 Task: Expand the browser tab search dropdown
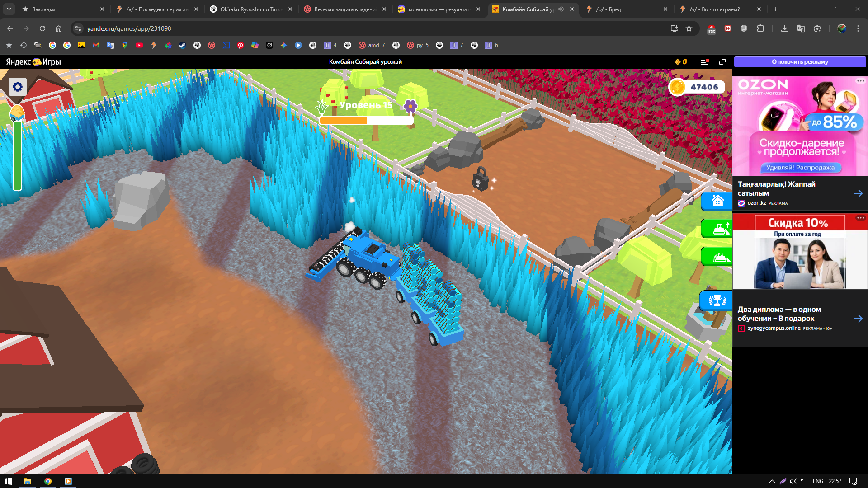tap(9, 9)
